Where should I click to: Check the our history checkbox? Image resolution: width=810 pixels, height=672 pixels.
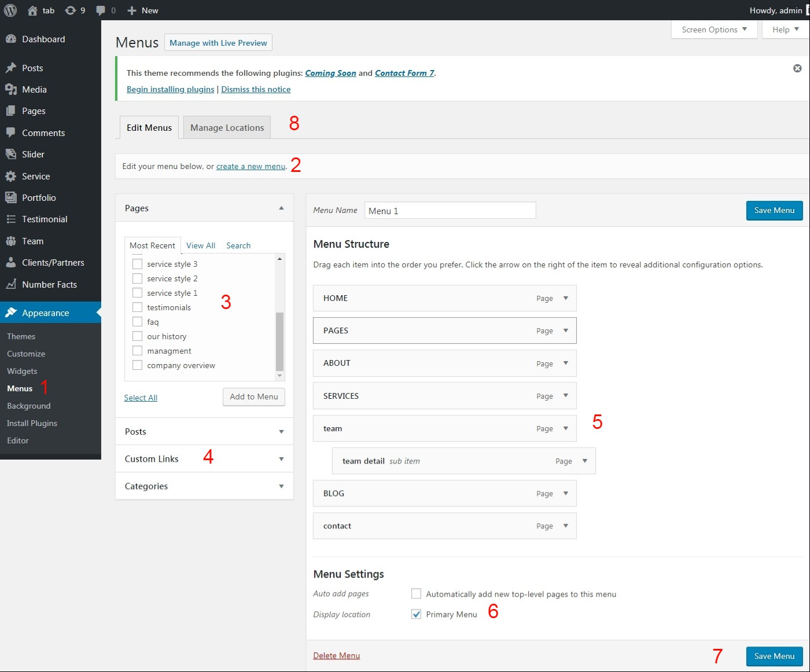point(137,336)
